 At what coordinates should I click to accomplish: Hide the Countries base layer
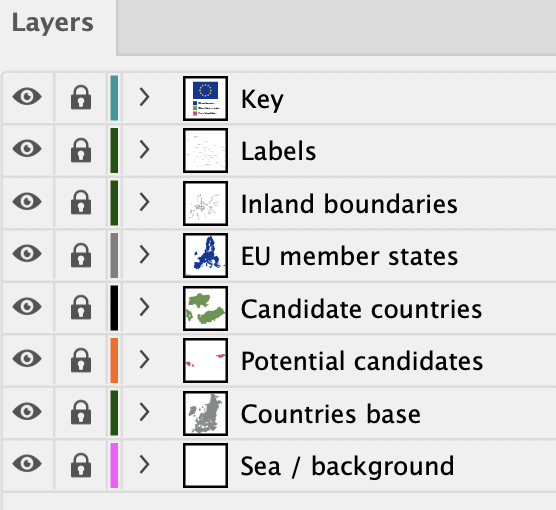coord(27,411)
